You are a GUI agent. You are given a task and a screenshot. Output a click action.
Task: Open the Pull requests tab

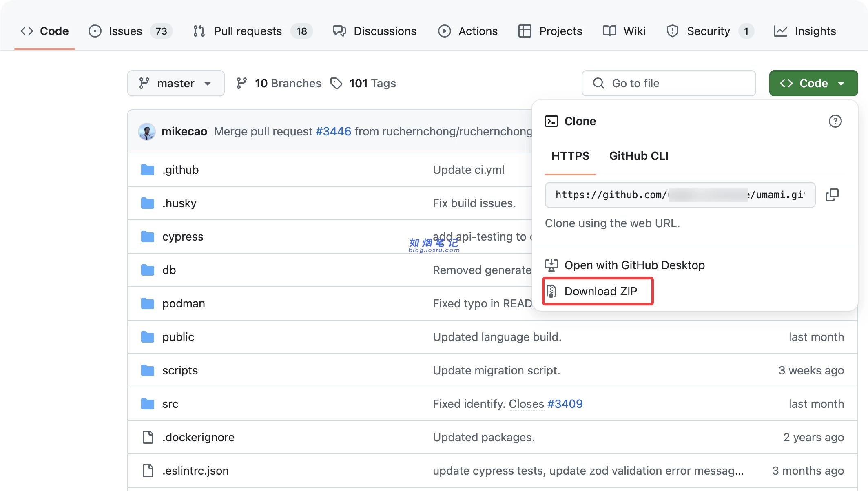point(252,31)
